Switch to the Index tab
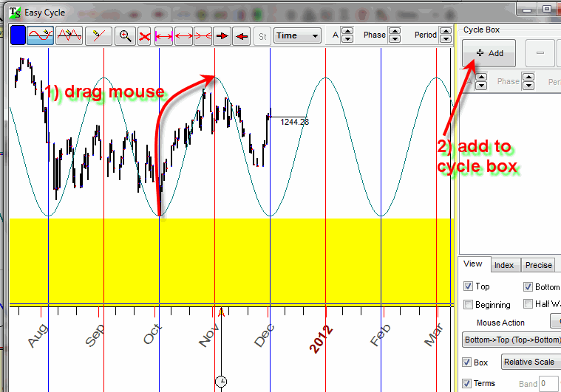Image resolution: width=561 pixels, height=392 pixels. (x=504, y=266)
